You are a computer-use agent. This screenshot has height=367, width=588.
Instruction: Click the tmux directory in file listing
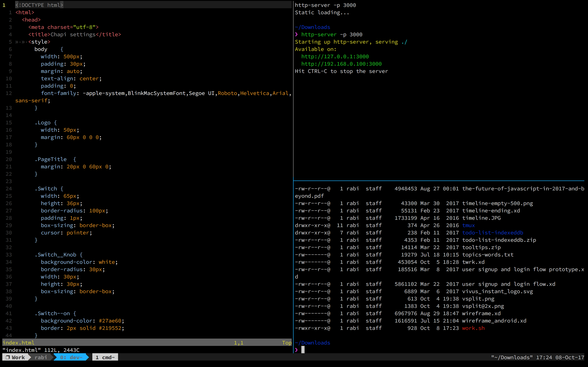click(x=468, y=225)
